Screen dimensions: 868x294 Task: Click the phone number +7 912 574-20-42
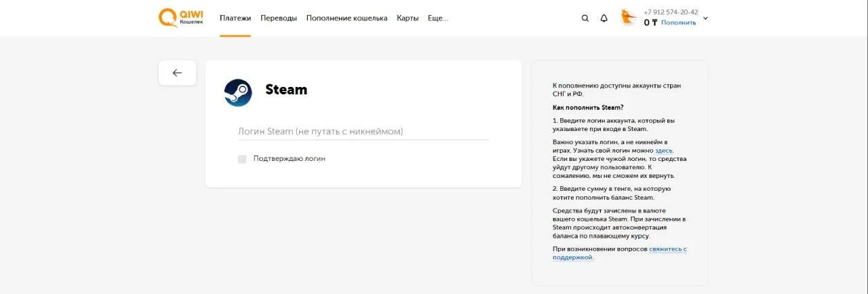671,12
